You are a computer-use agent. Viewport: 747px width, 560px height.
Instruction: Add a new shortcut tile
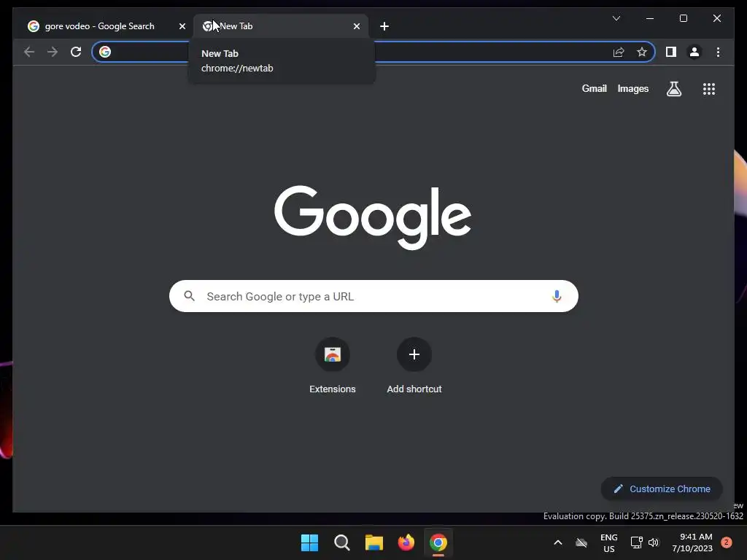[x=414, y=366]
